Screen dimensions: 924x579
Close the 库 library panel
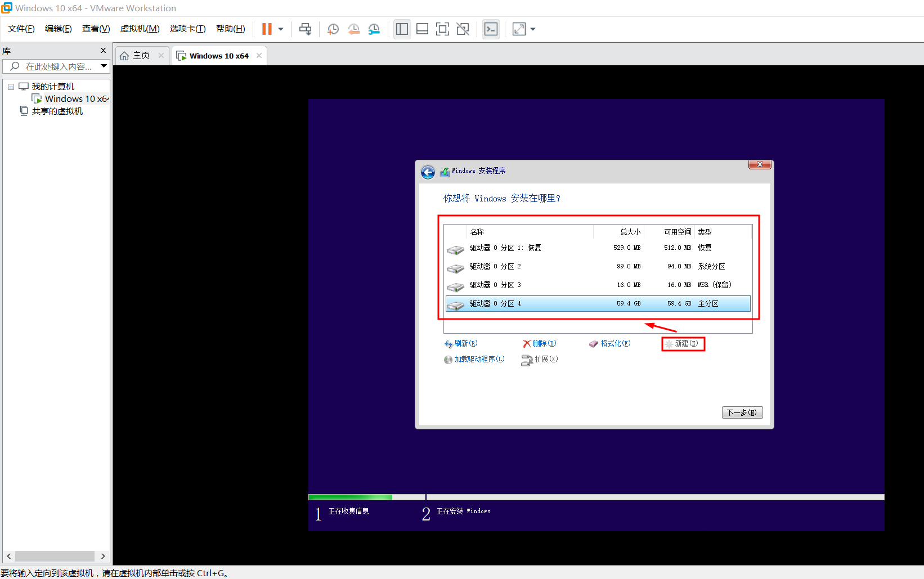[103, 50]
